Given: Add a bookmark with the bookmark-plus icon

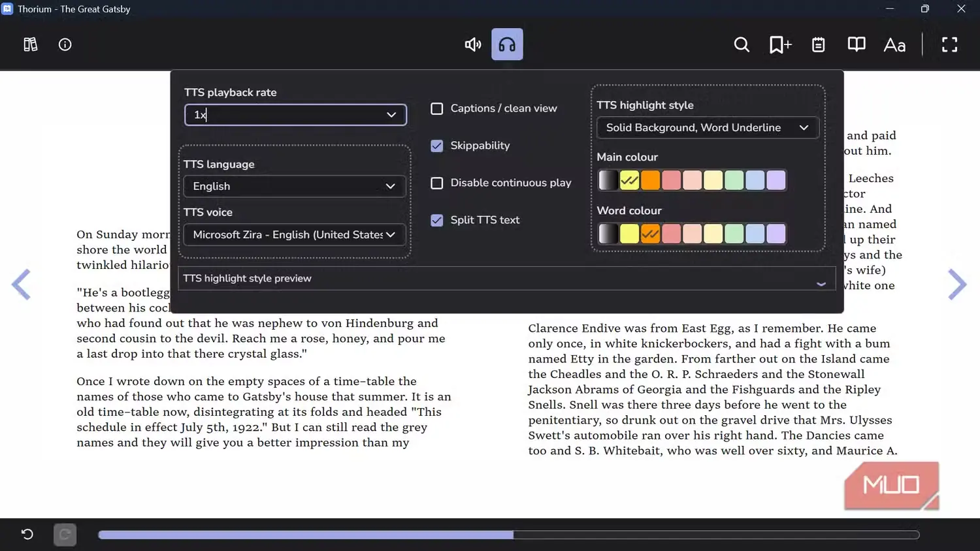Looking at the screenshot, I should tap(780, 44).
